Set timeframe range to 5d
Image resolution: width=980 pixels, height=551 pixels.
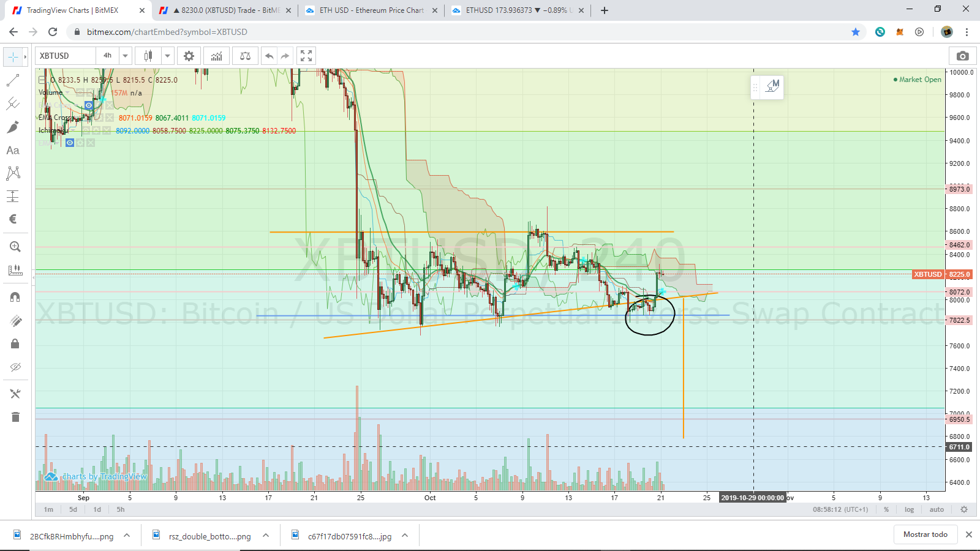click(x=73, y=509)
